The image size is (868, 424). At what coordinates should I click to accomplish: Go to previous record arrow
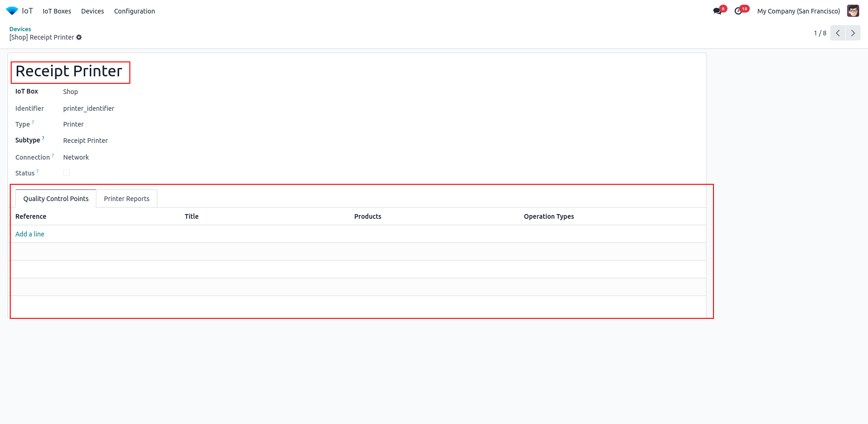[838, 33]
